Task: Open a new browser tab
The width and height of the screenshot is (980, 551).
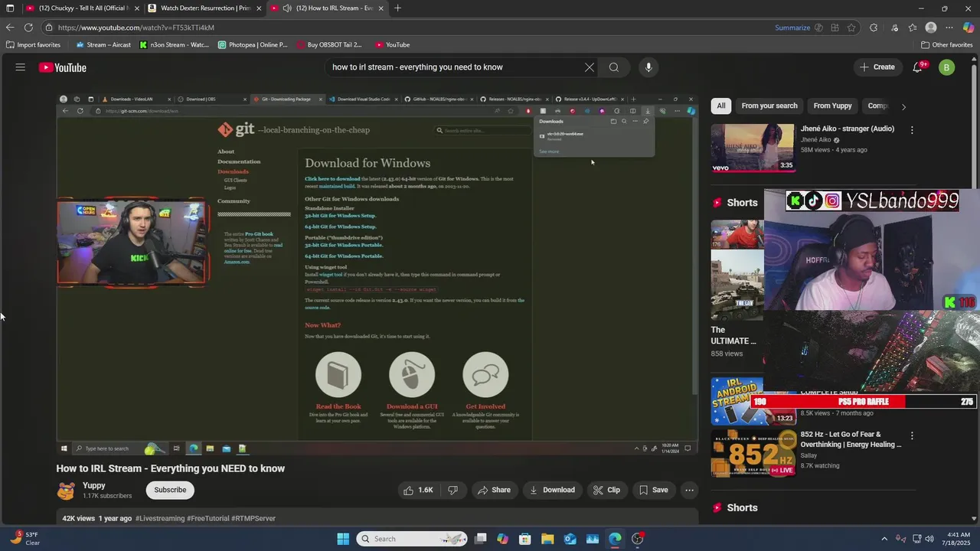Action: [397, 8]
